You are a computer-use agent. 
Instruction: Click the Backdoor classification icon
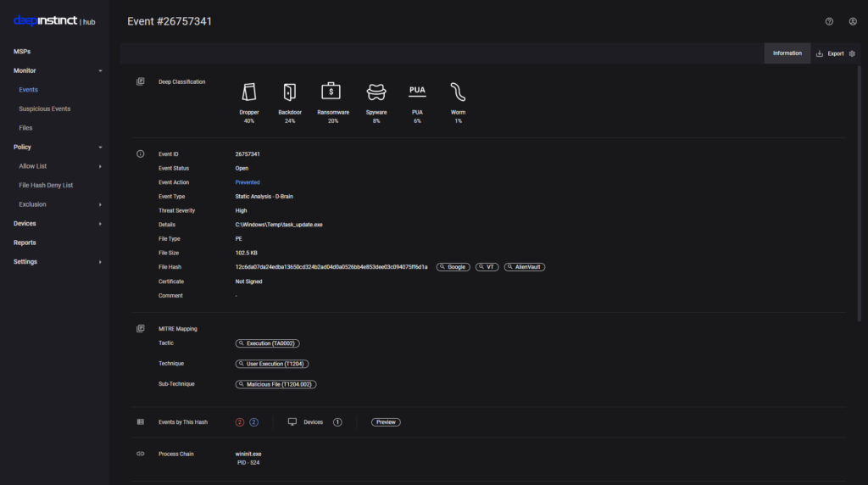pos(290,92)
